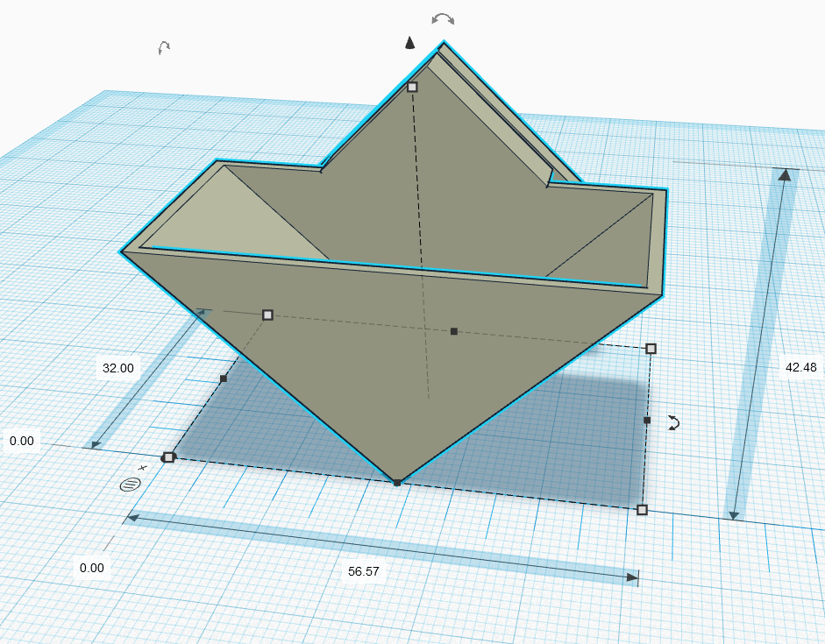825x644 pixels.
Task: Select the corner handle at the 56.57 dimension's far end
Action: [642, 509]
